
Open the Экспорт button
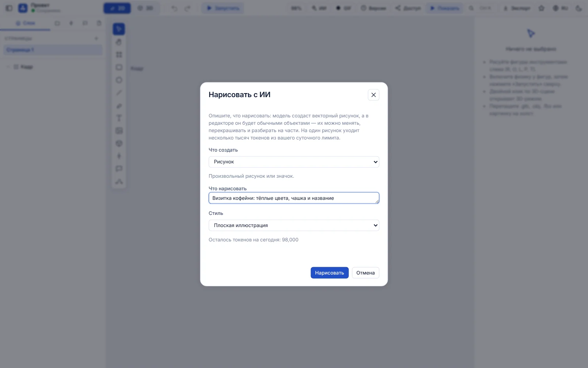(x=517, y=8)
